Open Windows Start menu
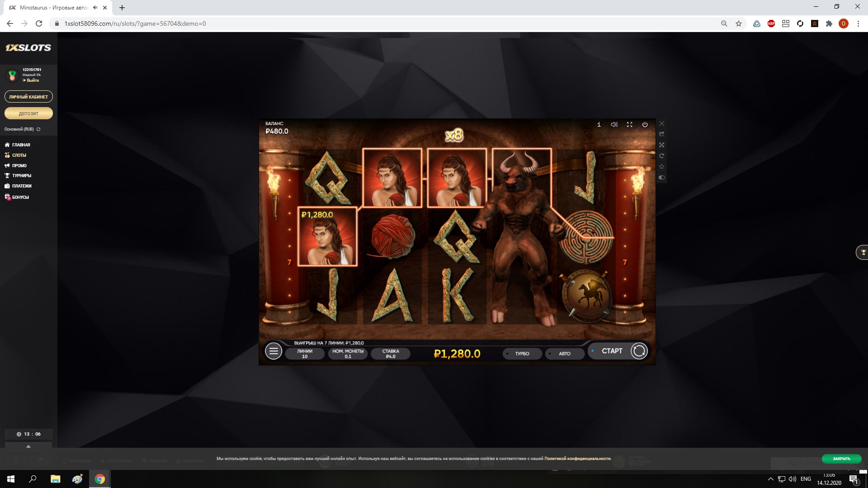This screenshot has width=868, height=488. (11, 479)
